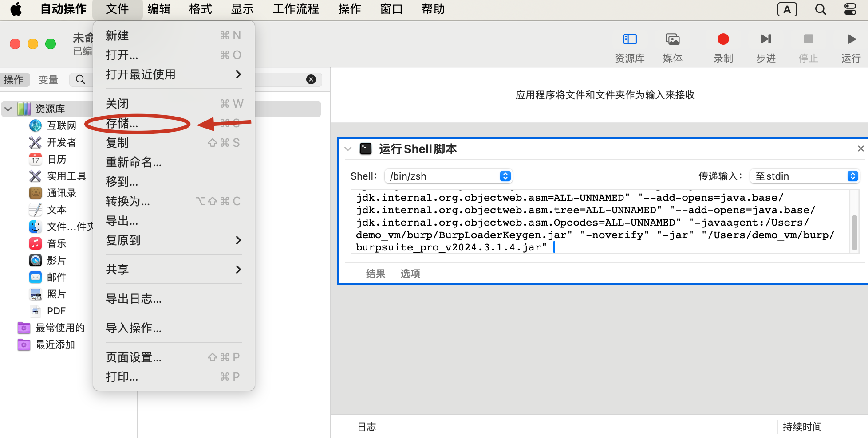This screenshot has width=868, height=438.
Task: Collapse the 资源库 tree
Action: pos(8,109)
